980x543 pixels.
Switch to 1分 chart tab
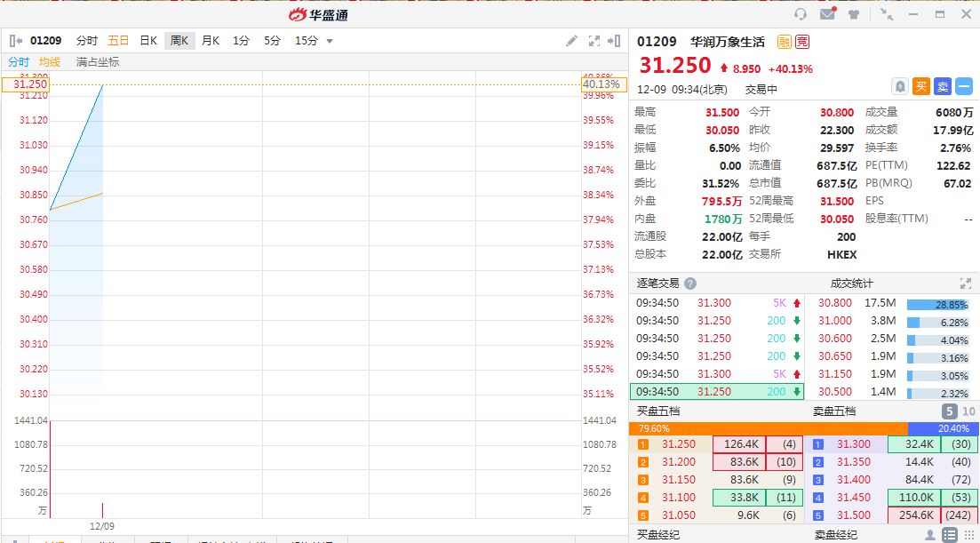pyautogui.click(x=242, y=41)
